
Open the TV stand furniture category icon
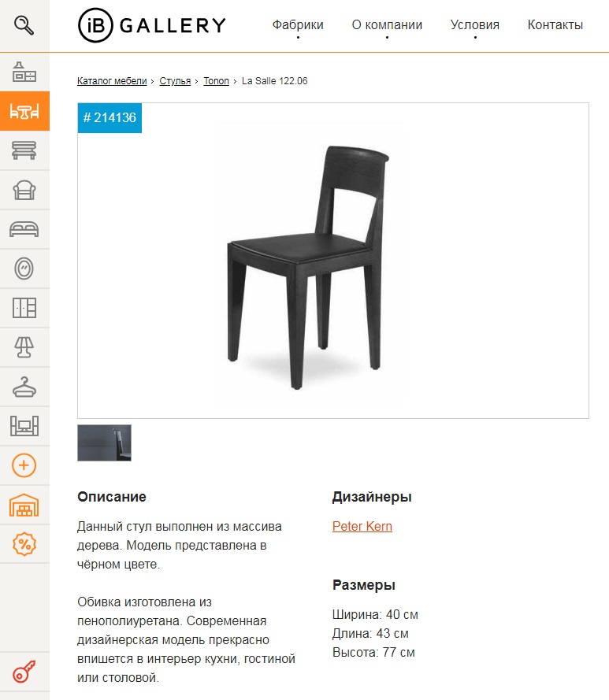pos(24,426)
